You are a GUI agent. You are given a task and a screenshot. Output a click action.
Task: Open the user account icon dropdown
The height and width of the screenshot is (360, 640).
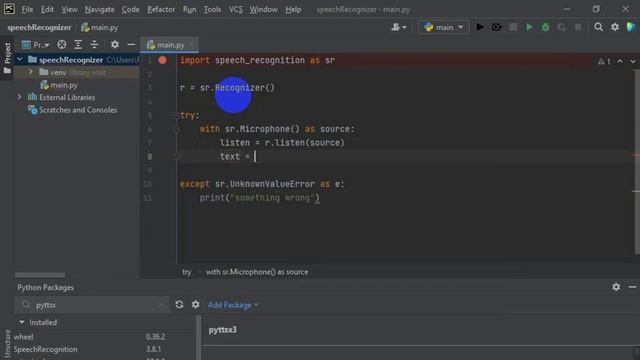[x=398, y=27]
